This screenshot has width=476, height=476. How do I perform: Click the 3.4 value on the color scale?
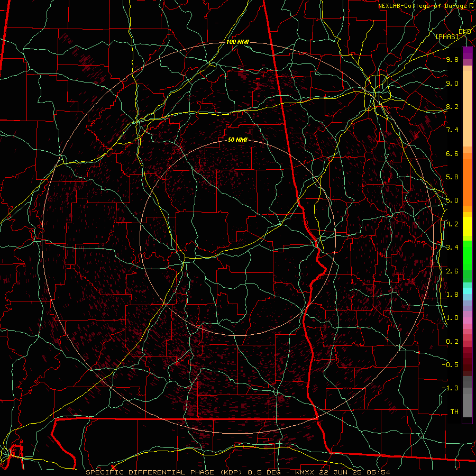pyautogui.click(x=452, y=248)
